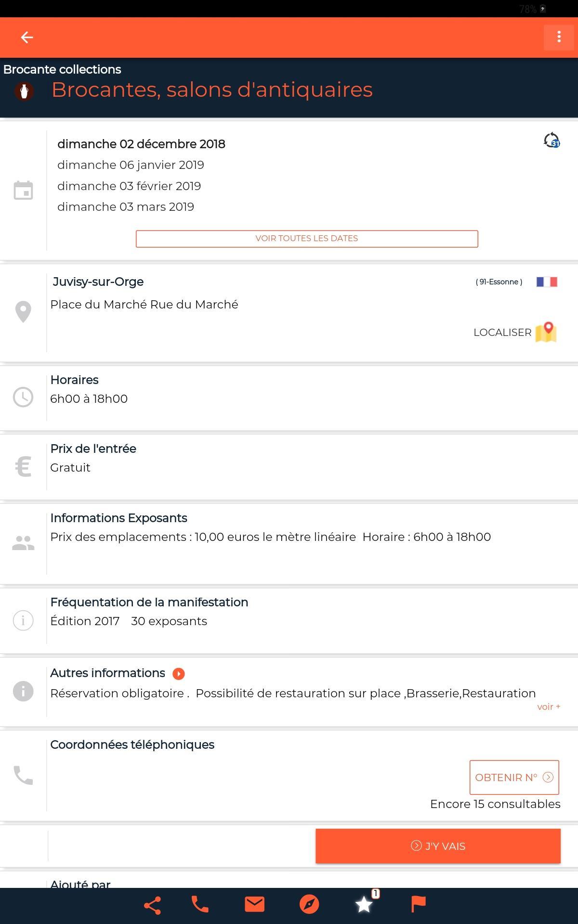
Task: Tap the phone icon in bottom bar
Action: pos(200,904)
